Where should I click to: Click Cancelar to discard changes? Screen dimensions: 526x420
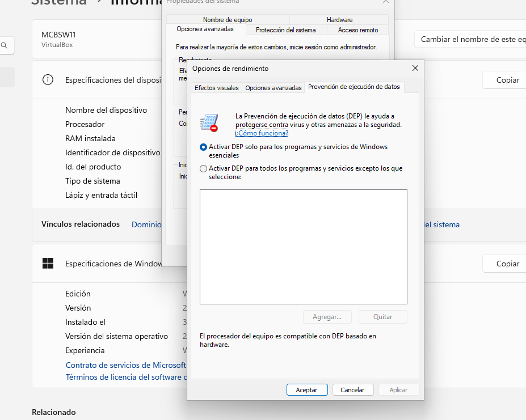352,390
